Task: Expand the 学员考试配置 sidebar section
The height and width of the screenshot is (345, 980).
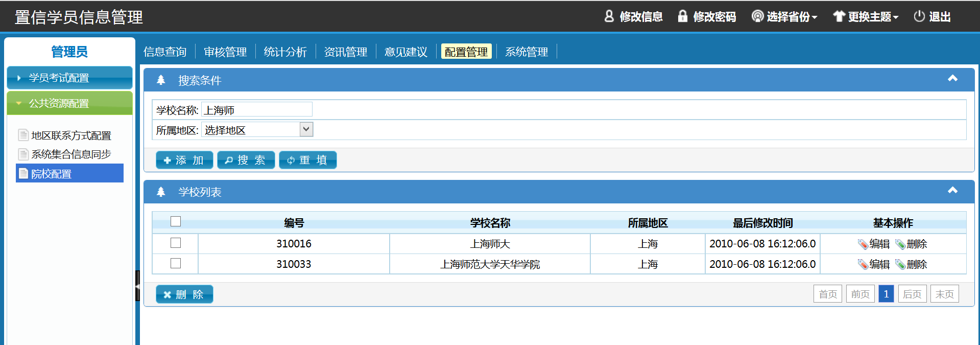Action: click(x=69, y=78)
